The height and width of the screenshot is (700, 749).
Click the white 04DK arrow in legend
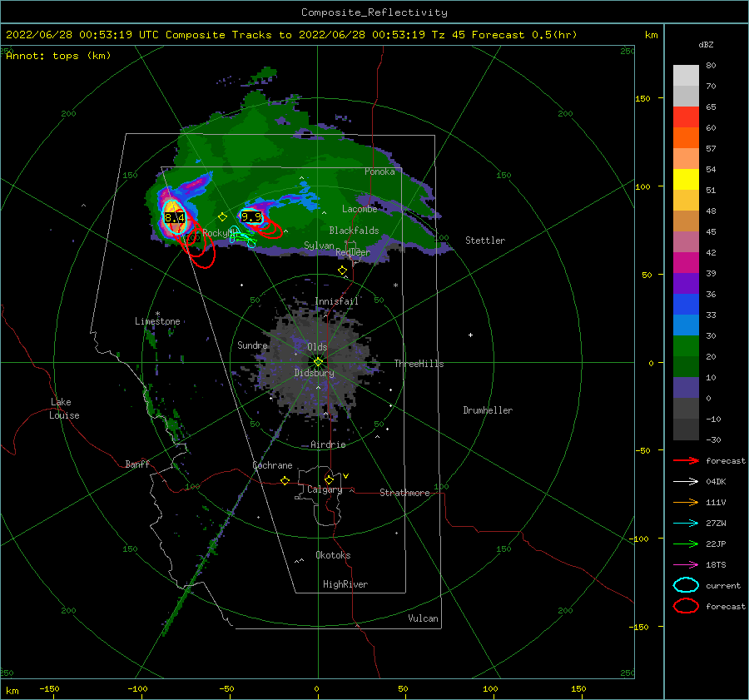click(x=686, y=481)
